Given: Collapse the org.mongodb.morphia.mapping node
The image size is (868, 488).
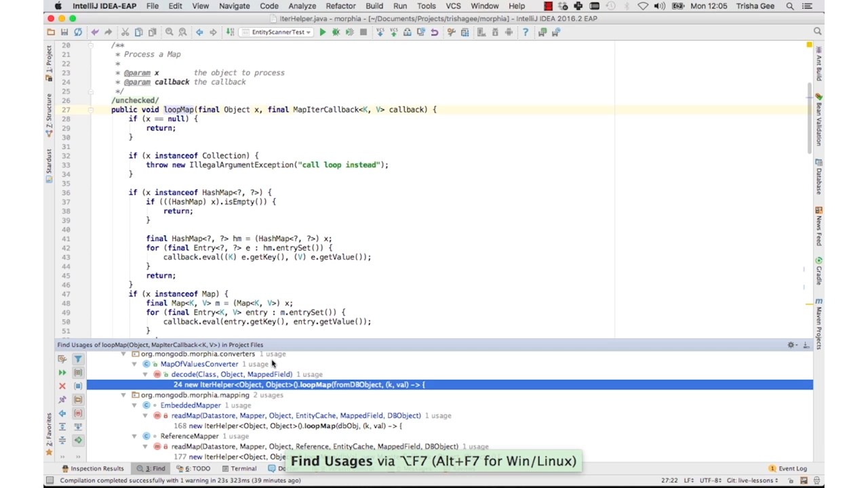Looking at the screenshot, I should pyautogui.click(x=123, y=395).
